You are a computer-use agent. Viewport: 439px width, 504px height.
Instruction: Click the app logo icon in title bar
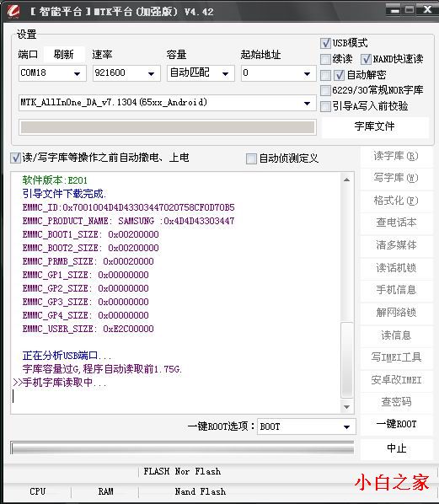pyautogui.click(x=13, y=11)
